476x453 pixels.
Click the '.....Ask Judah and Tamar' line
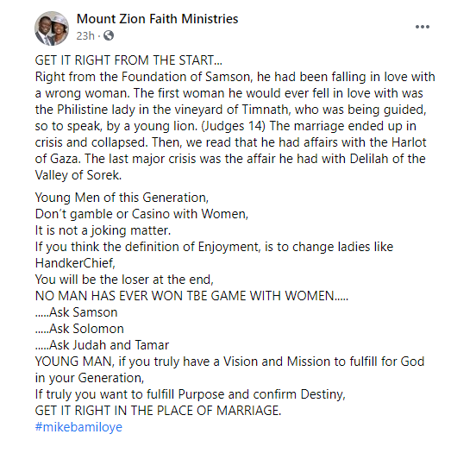[102, 345]
